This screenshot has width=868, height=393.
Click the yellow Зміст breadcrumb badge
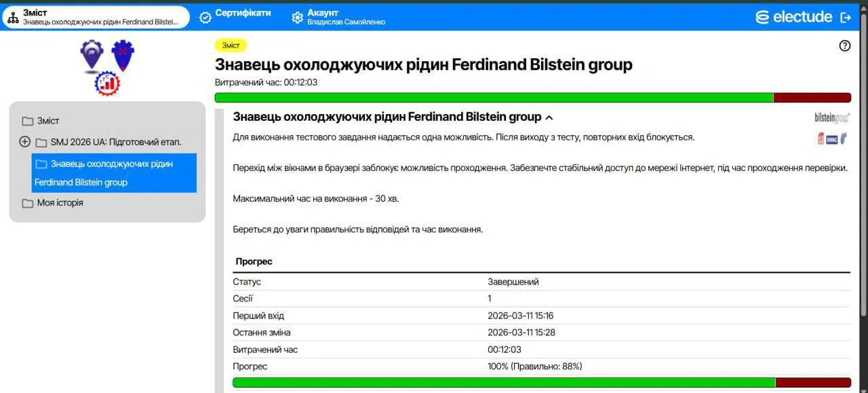231,45
